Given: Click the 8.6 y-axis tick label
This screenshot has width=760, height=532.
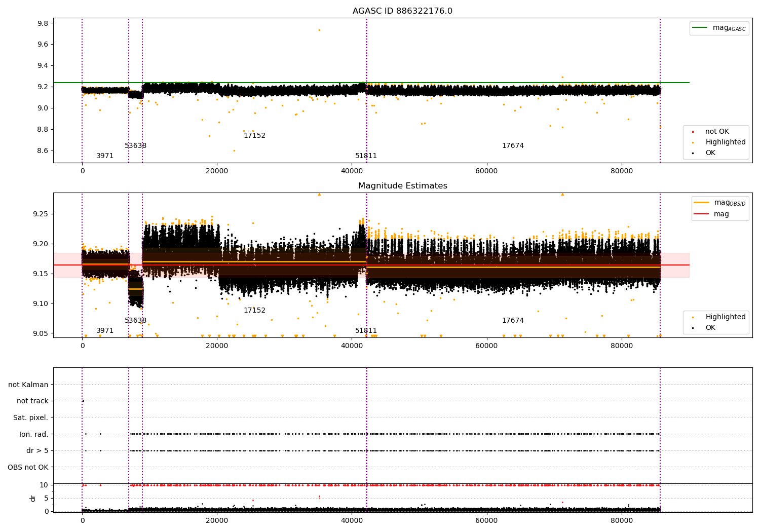Looking at the screenshot, I should [x=43, y=150].
